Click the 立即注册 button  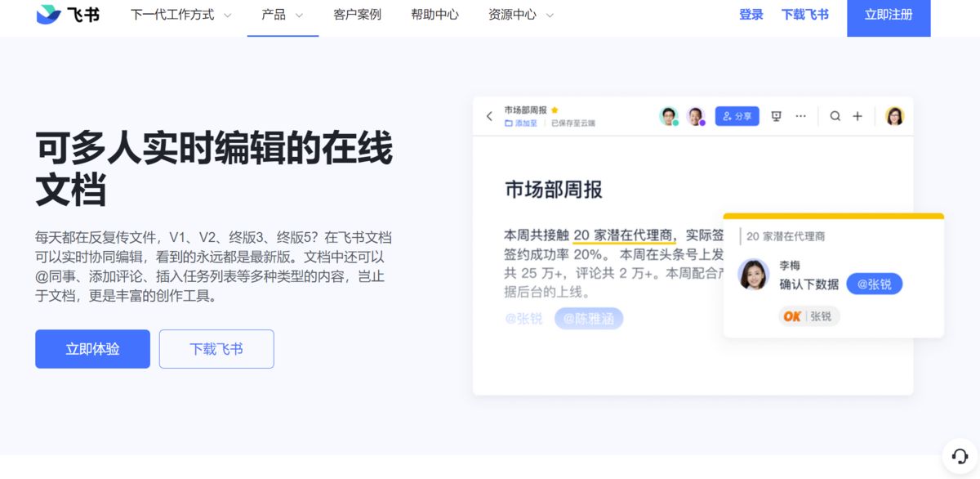[x=889, y=16]
